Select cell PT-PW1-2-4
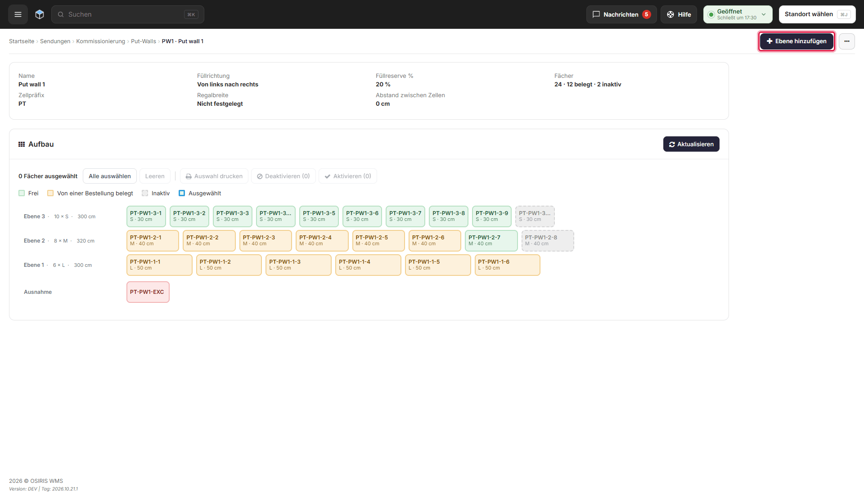This screenshot has height=504, width=864. point(322,241)
